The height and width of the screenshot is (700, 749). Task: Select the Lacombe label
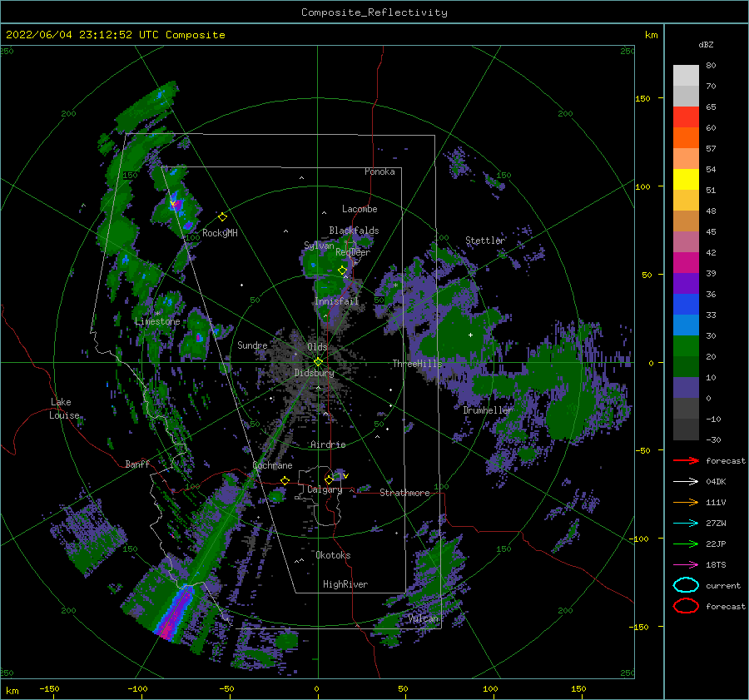pyautogui.click(x=360, y=209)
